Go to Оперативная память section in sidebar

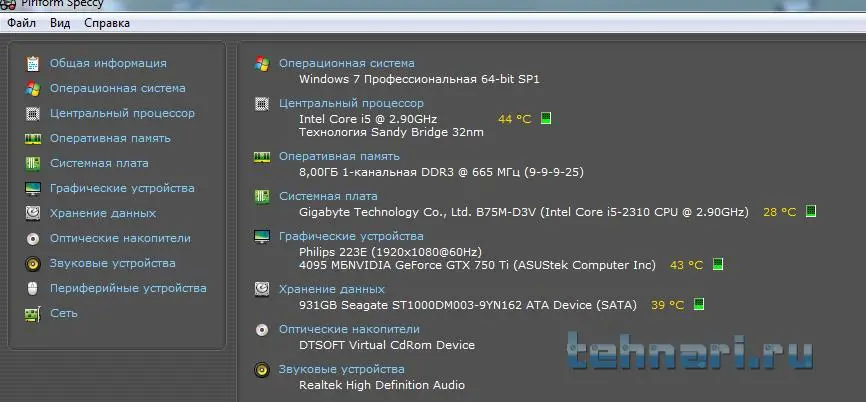[110, 138]
